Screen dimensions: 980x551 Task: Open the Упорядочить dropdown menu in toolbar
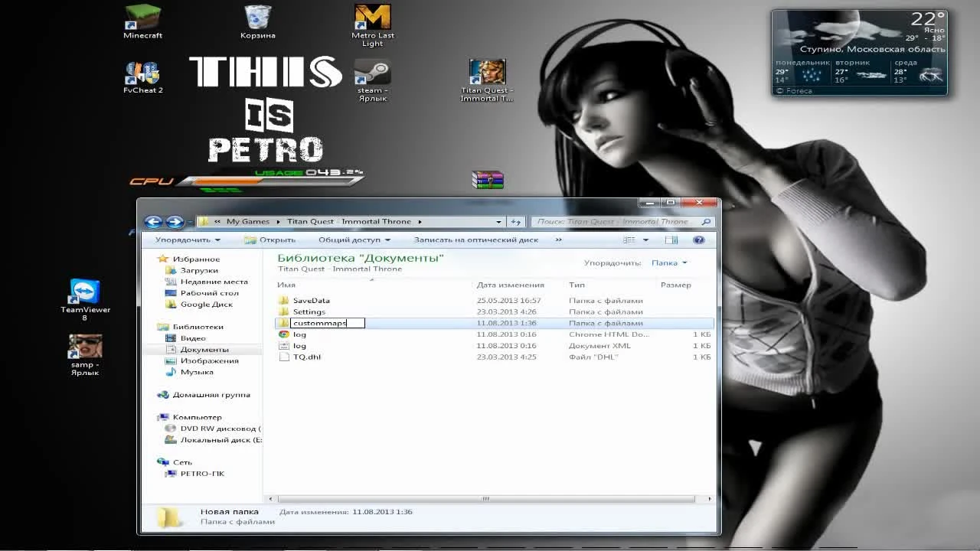coord(188,240)
